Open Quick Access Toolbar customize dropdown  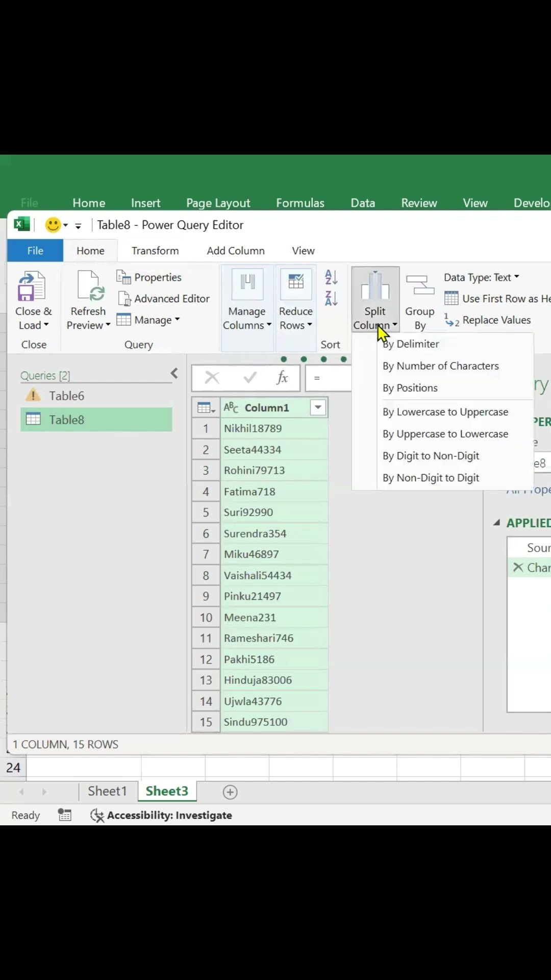pos(78,226)
